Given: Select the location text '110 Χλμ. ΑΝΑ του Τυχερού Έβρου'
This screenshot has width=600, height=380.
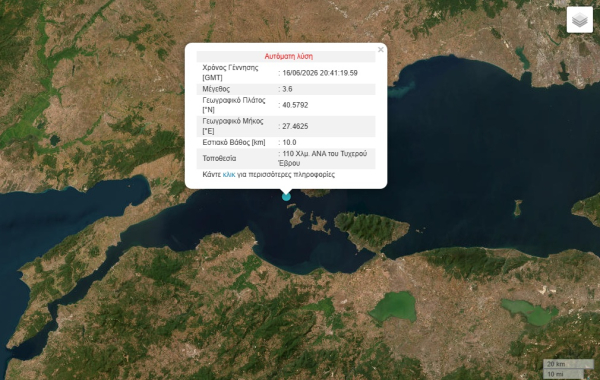Looking at the screenshot, I should [323, 158].
